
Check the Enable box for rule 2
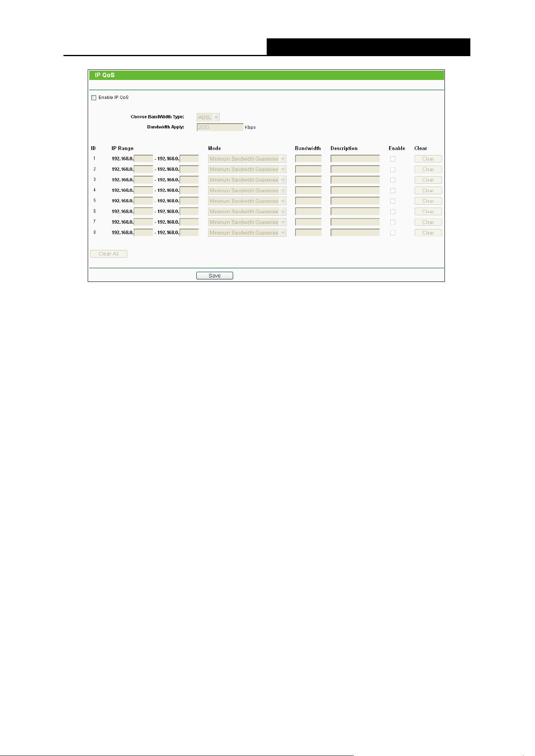[x=393, y=170]
